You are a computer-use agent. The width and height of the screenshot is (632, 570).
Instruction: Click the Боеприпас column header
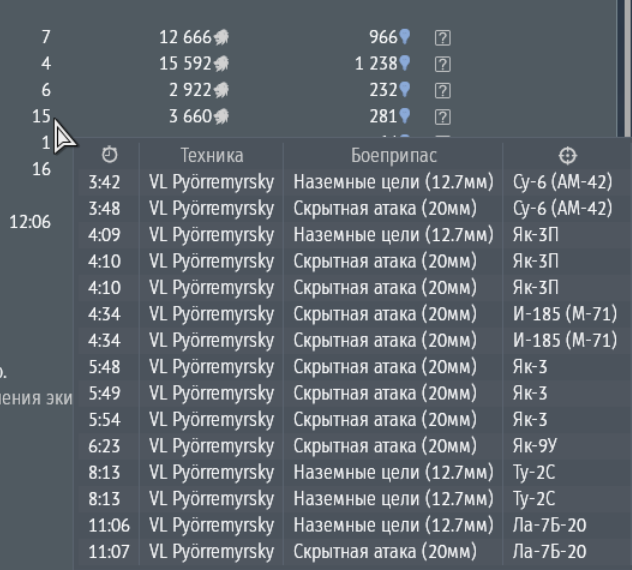[394, 156]
